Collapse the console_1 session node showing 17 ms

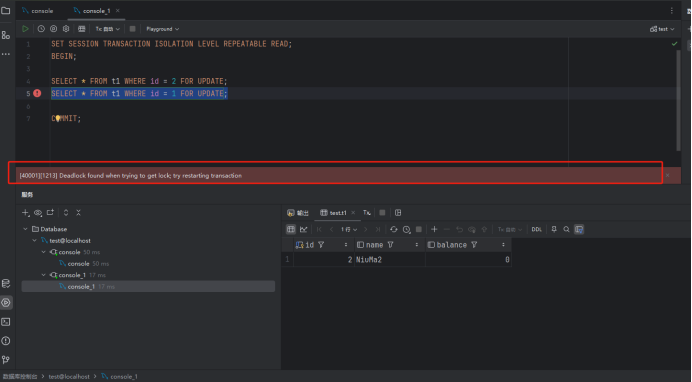pos(44,275)
